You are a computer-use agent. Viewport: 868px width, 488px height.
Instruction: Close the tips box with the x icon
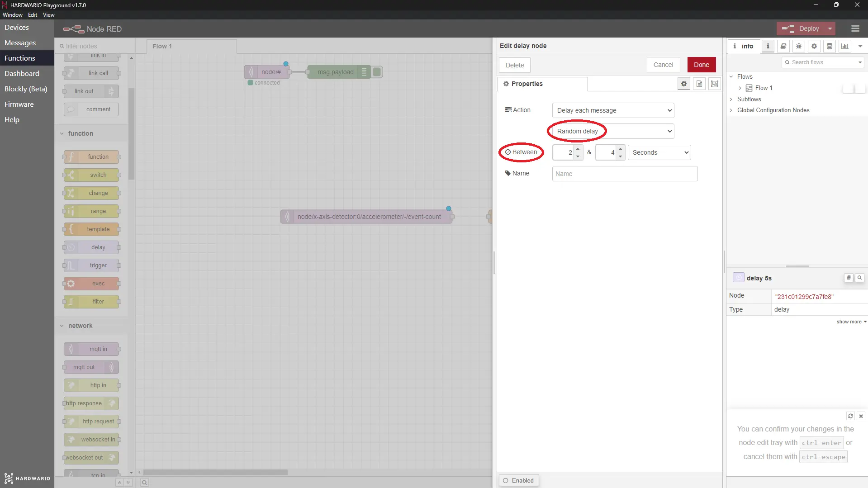click(x=861, y=416)
